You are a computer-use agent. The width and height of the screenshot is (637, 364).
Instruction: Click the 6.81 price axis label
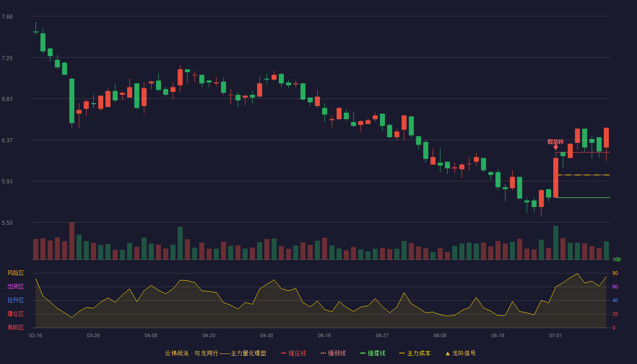click(x=7, y=99)
